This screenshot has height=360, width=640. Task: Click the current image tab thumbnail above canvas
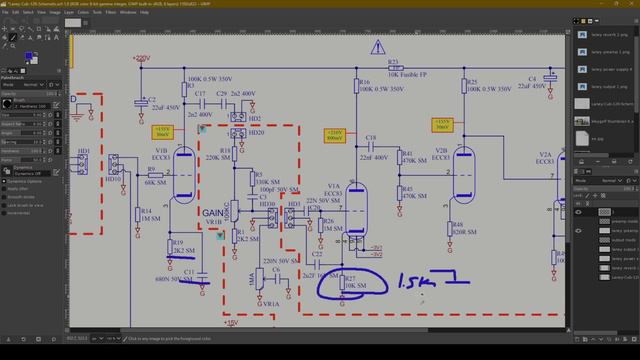73,23
